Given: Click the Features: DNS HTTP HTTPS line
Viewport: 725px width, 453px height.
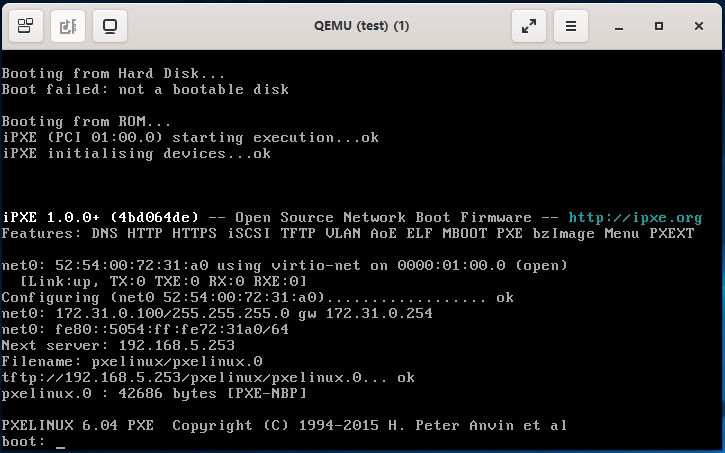Looking at the screenshot, I should coord(347,233).
